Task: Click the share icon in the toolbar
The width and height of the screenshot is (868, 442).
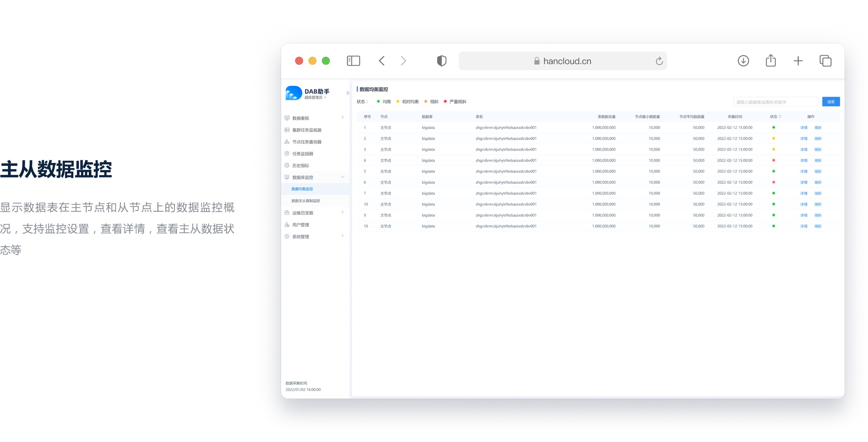Action: (771, 61)
